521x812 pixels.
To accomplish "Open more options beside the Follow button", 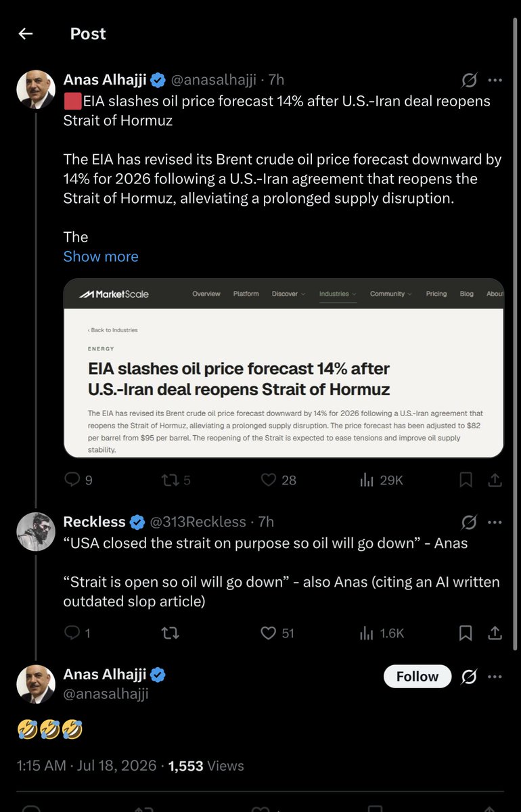I will [495, 676].
